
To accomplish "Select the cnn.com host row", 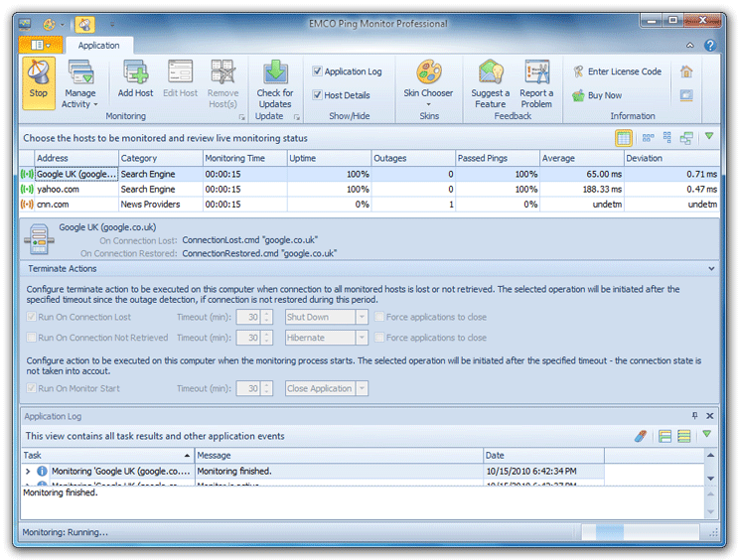I will 369,205.
